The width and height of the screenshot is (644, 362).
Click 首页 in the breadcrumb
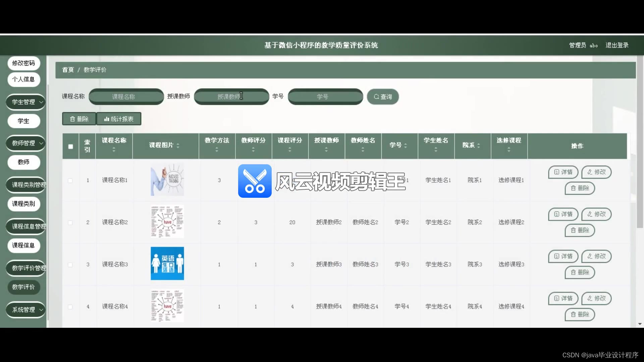(68, 70)
